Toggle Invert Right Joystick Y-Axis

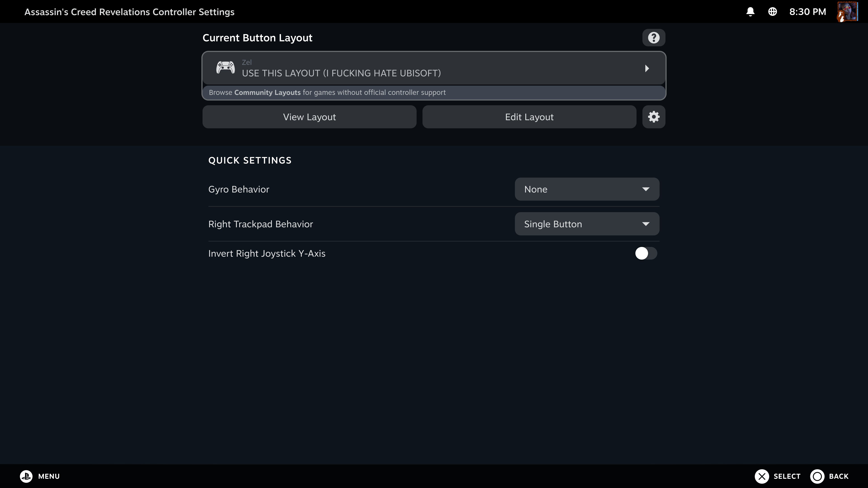click(646, 253)
